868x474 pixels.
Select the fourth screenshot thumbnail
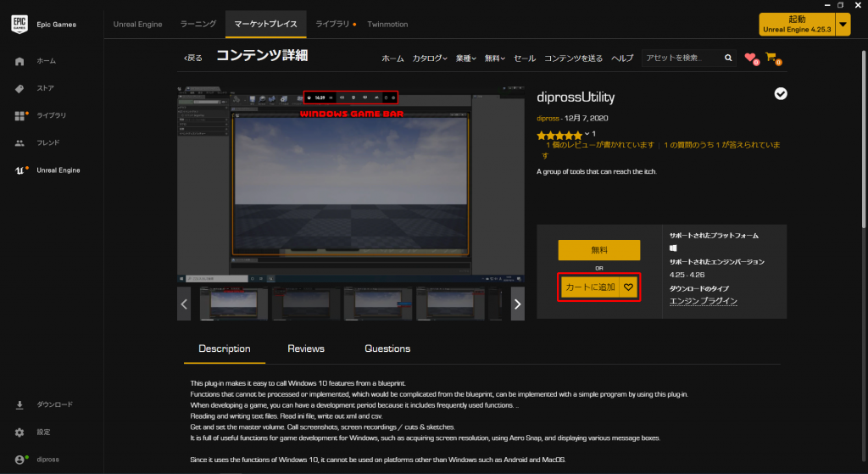click(x=451, y=304)
